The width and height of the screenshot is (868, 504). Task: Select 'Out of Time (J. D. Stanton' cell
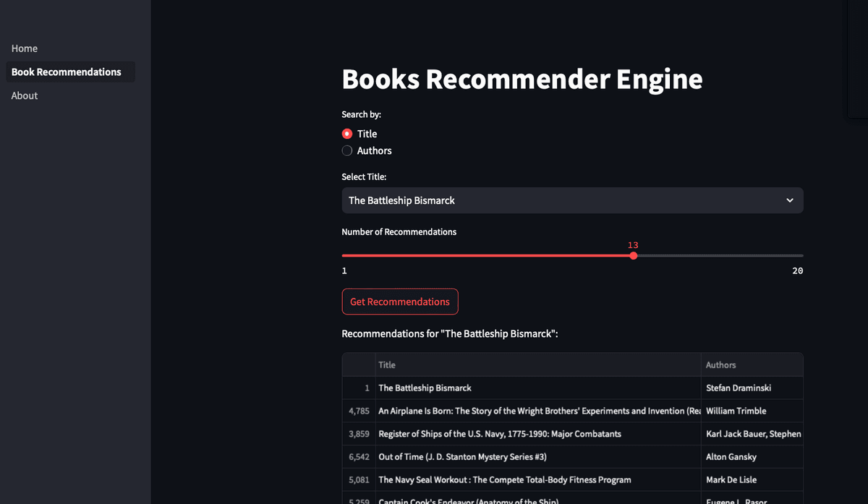click(x=538, y=457)
